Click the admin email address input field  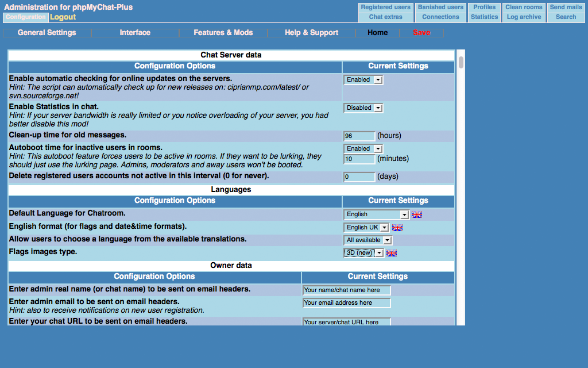pos(346,303)
